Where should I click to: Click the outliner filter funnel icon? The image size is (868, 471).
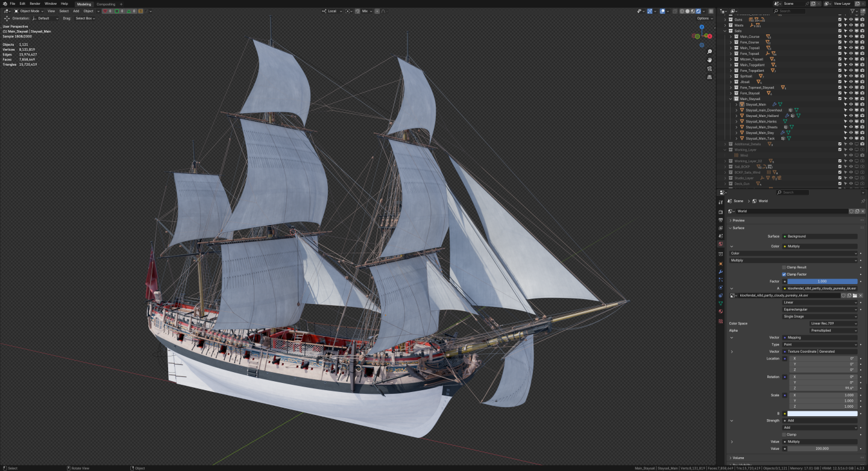[x=853, y=11]
